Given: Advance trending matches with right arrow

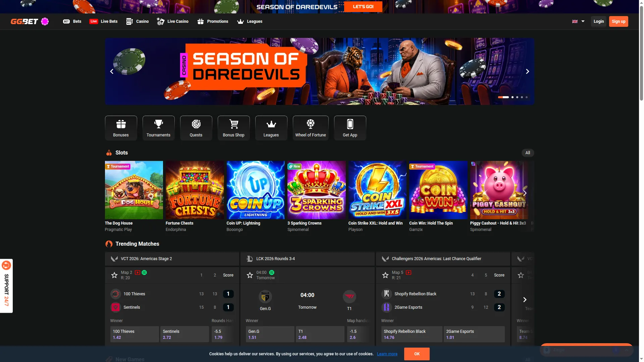Looking at the screenshot, I should pyautogui.click(x=525, y=300).
